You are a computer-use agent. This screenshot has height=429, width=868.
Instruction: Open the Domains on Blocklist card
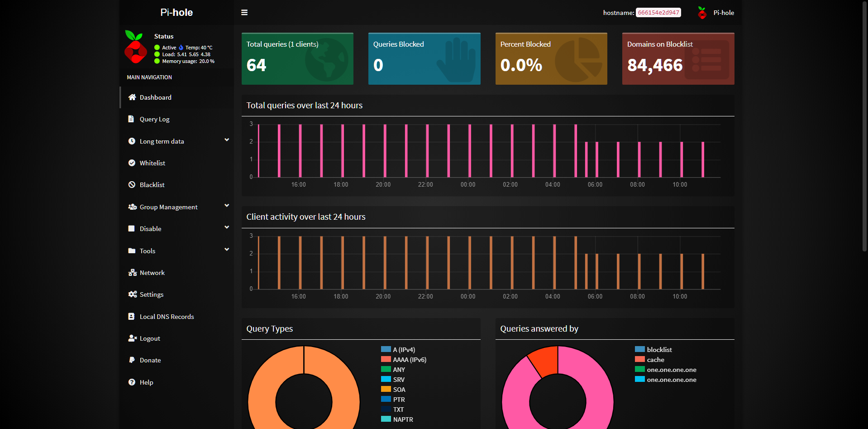(x=678, y=59)
